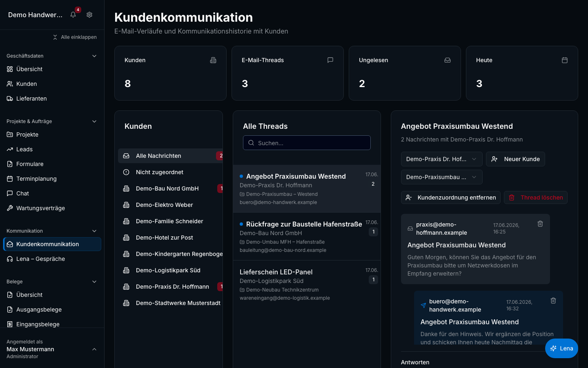Click the unread badge on Alle Nachrichten
588x368 pixels.
[220, 156]
